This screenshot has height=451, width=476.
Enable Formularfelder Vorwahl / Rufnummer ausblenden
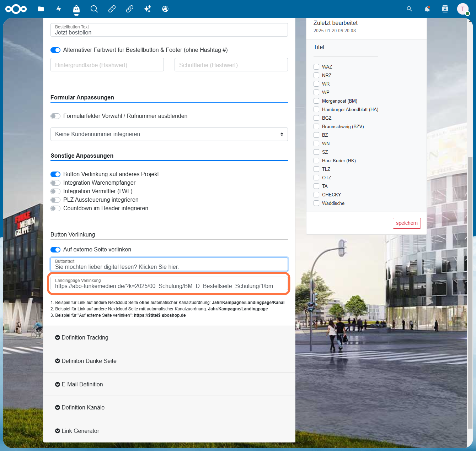pyautogui.click(x=55, y=116)
